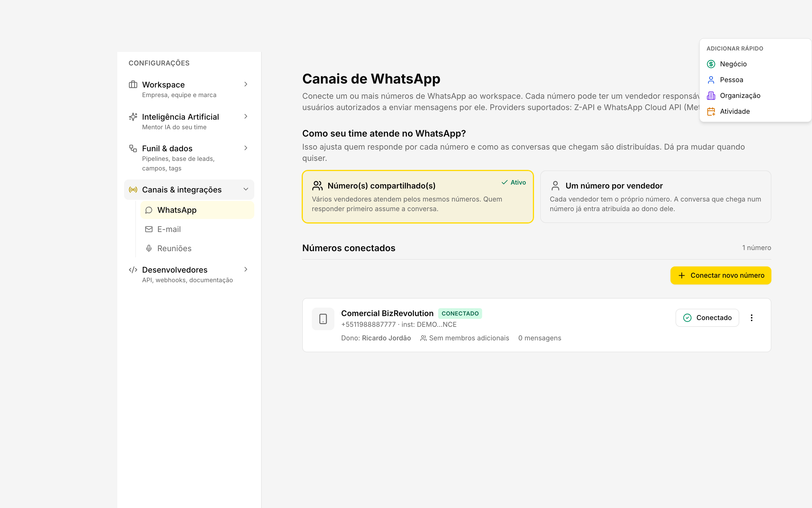
Task: Click the phone number +5511988887777 text
Action: click(x=368, y=325)
